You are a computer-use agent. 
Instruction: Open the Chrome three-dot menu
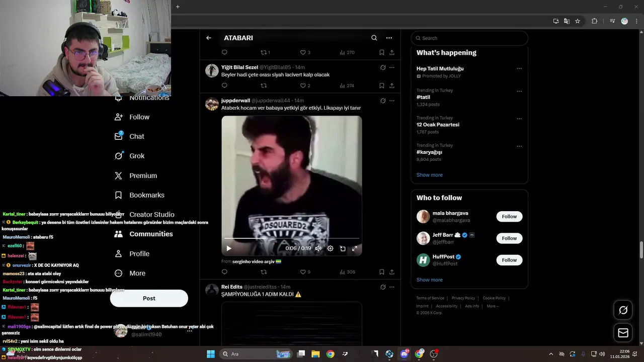[636, 21]
